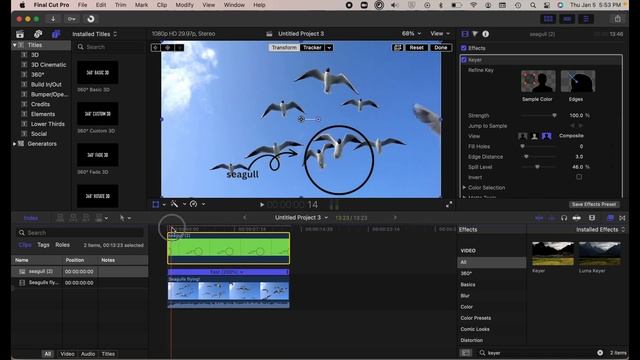640x360 pixels.
Task: Open the Installed Effects dropdown
Action: point(600,230)
